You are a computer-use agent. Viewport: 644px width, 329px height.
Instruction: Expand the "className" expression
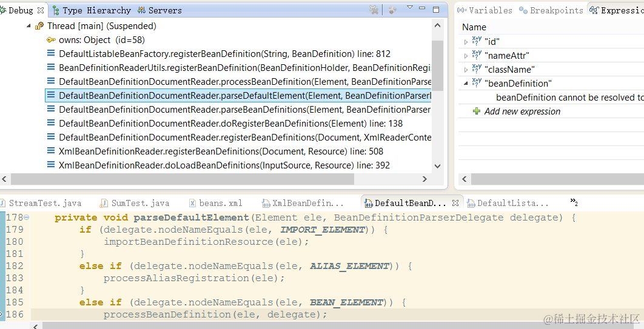tap(466, 70)
